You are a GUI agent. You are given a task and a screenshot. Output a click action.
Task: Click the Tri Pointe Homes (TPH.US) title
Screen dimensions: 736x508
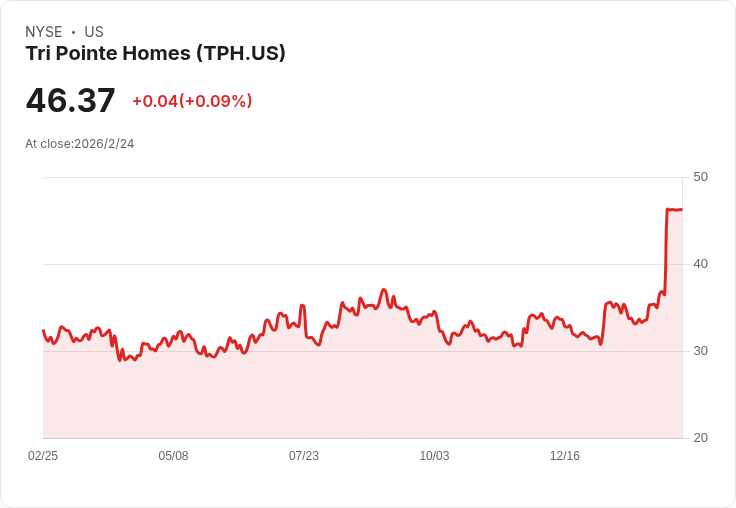(155, 54)
